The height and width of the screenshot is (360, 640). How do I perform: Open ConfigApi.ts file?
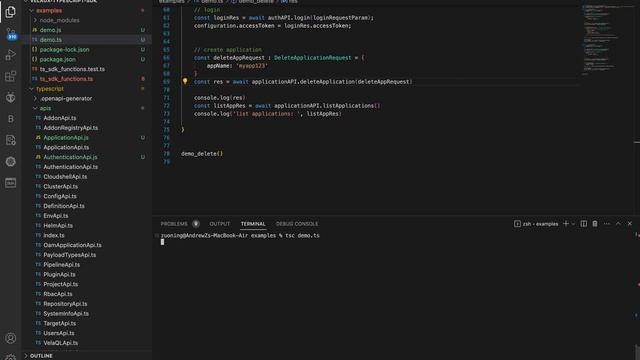tap(60, 196)
